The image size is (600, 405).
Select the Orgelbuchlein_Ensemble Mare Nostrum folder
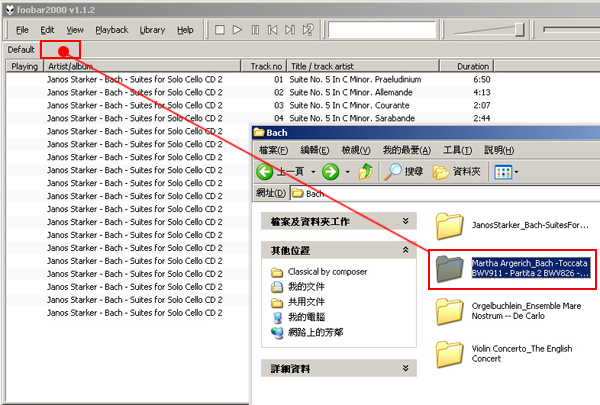(508, 311)
